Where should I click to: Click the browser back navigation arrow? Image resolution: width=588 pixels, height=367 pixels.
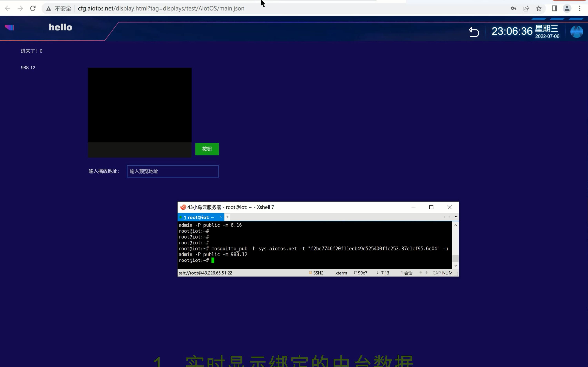[x=7, y=8]
